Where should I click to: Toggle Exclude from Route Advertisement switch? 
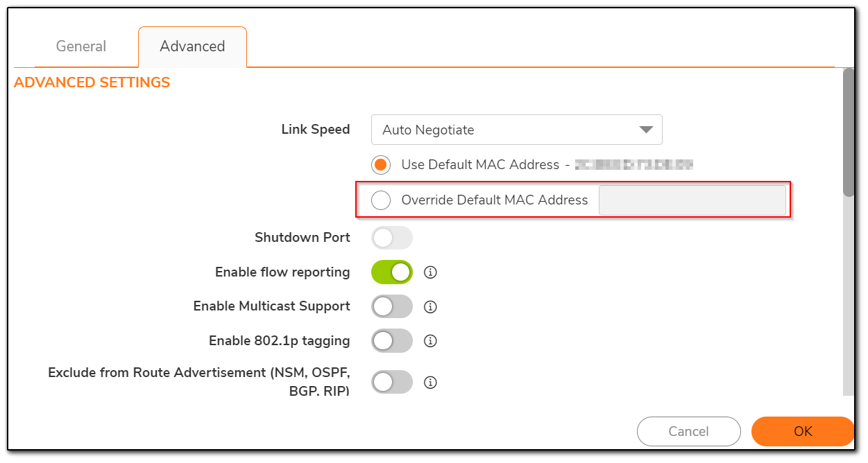(392, 383)
